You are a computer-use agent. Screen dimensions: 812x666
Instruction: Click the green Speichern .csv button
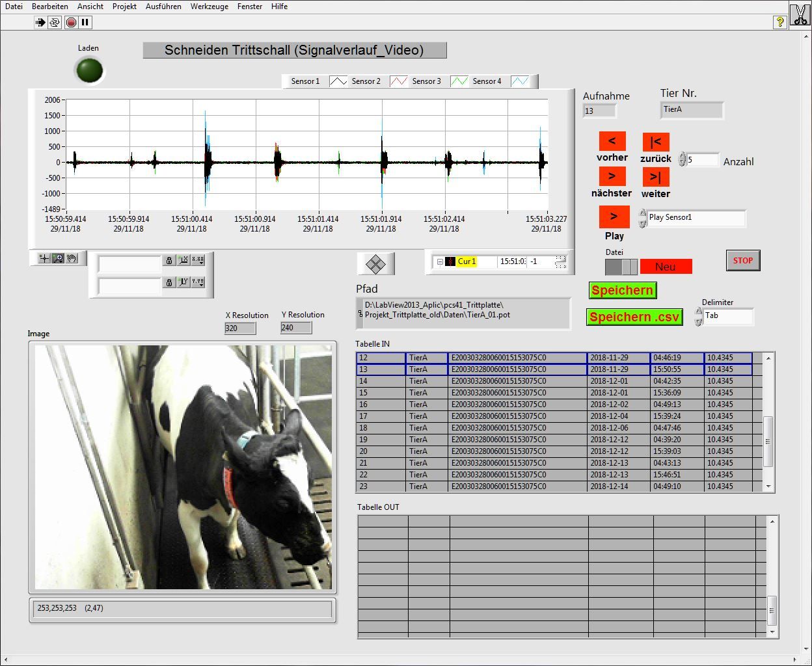(x=634, y=317)
